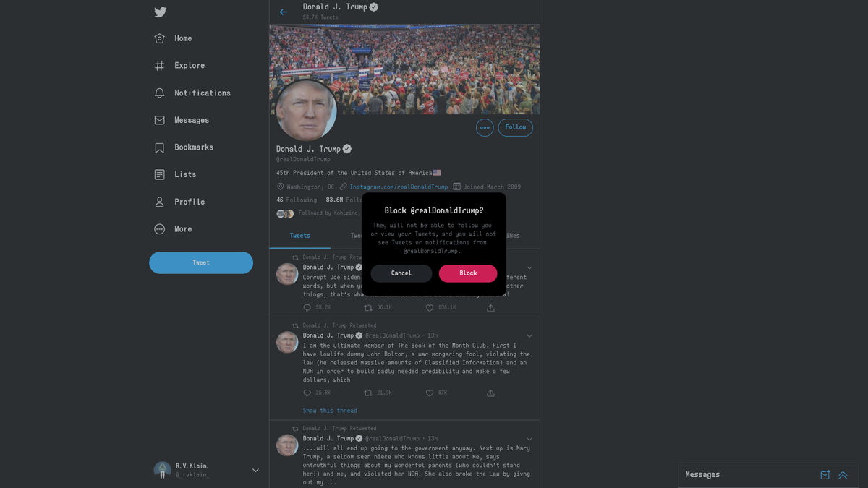868x488 pixels.
Task: Share the John Bolton tweet
Action: pyautogui.click(x=490, y=393)
